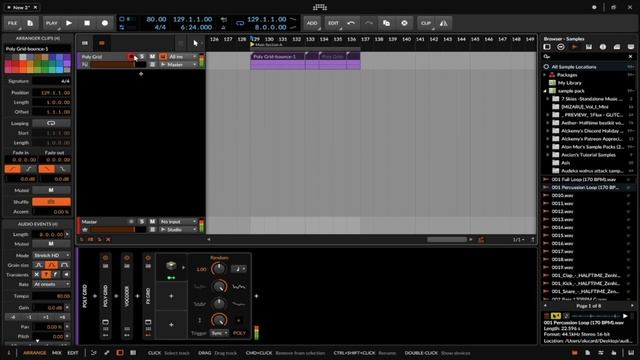Edit the Poly Grid-bounce-1 clip name field

point(38,49)
